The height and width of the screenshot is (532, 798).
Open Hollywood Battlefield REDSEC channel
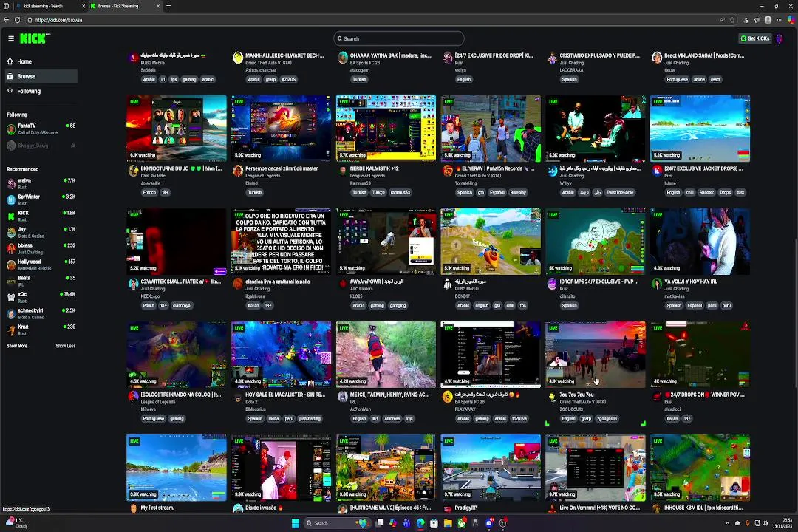41,265
